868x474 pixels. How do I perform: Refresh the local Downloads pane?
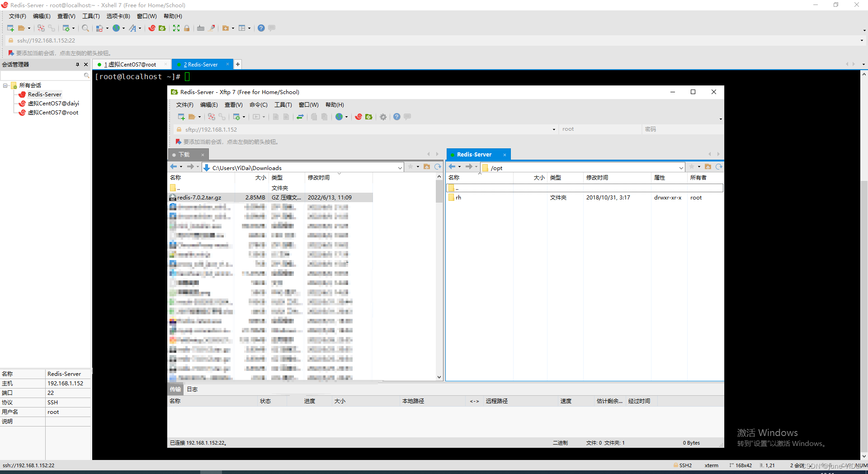pyautogui.click(x=438, y=167)
